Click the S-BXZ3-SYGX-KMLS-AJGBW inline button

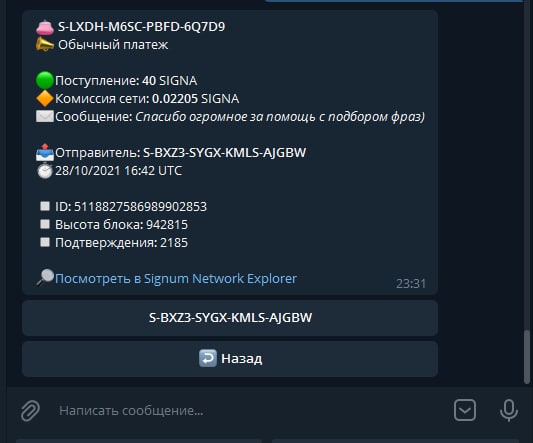230,318
